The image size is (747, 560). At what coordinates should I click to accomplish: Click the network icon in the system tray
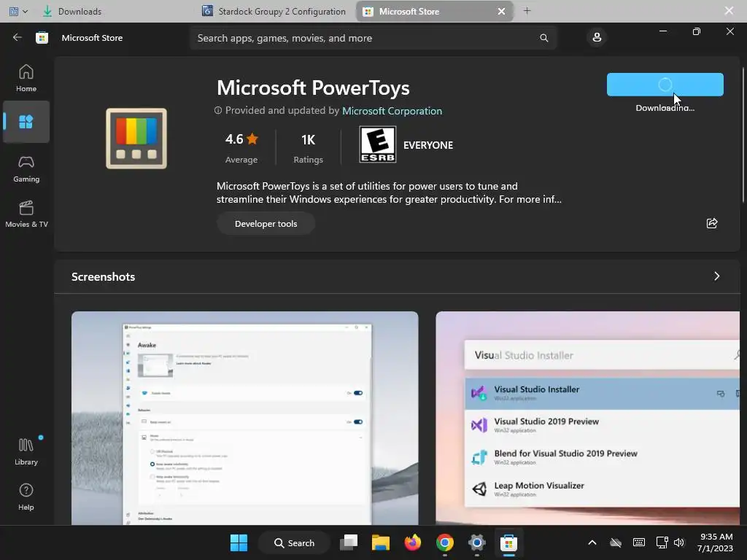662,542
